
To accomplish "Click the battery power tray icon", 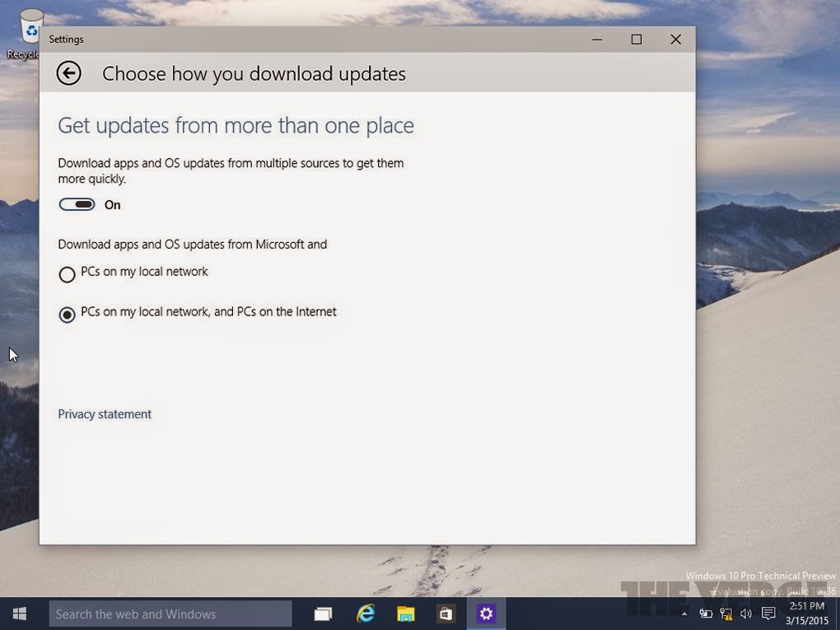I will [706, 614].
